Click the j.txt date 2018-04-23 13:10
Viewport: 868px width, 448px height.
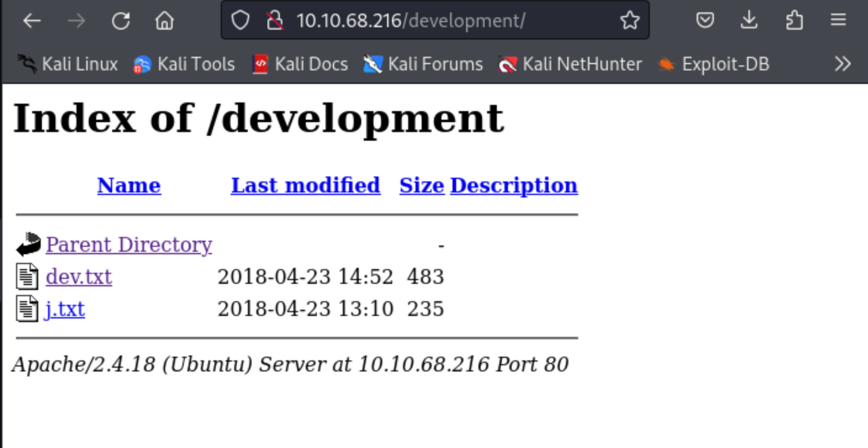point(305,309)
